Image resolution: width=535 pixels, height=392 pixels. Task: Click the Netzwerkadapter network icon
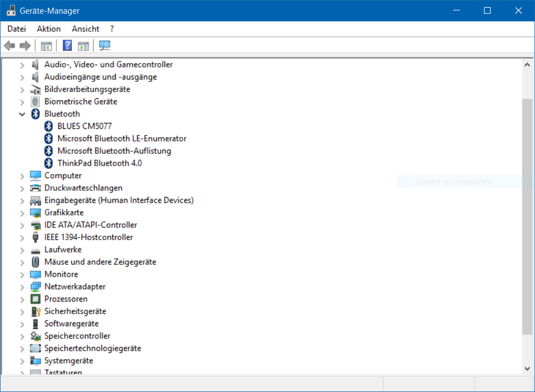(36, 287)
